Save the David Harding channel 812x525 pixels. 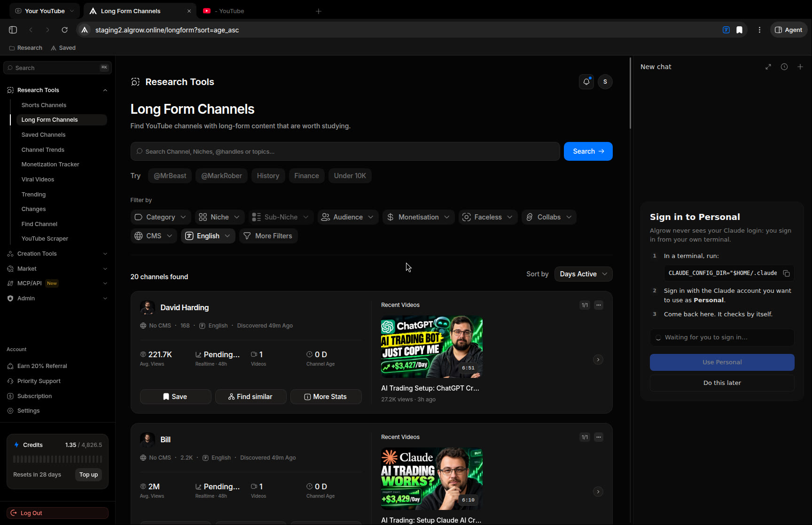[x=175, y=397]
